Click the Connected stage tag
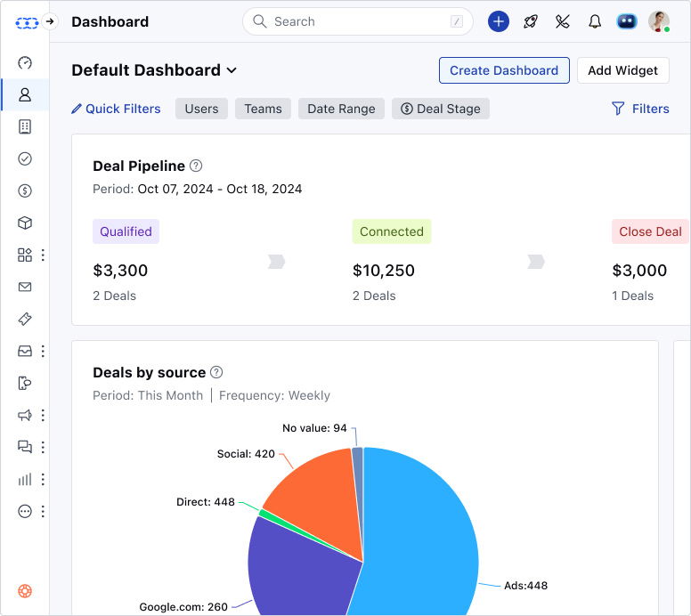The width and height of the screenshot is (691, 616). click(391, 231)
